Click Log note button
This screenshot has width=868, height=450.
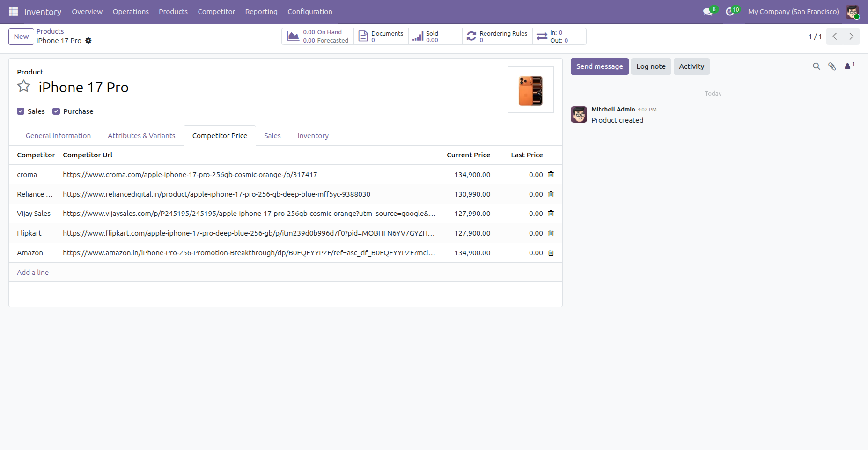[651, 66]
